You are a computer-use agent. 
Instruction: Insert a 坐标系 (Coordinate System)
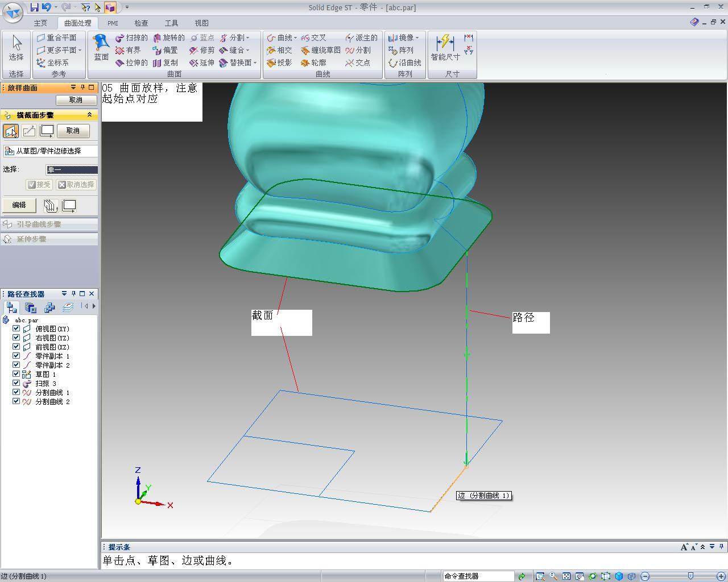click(x=52, y=63)
